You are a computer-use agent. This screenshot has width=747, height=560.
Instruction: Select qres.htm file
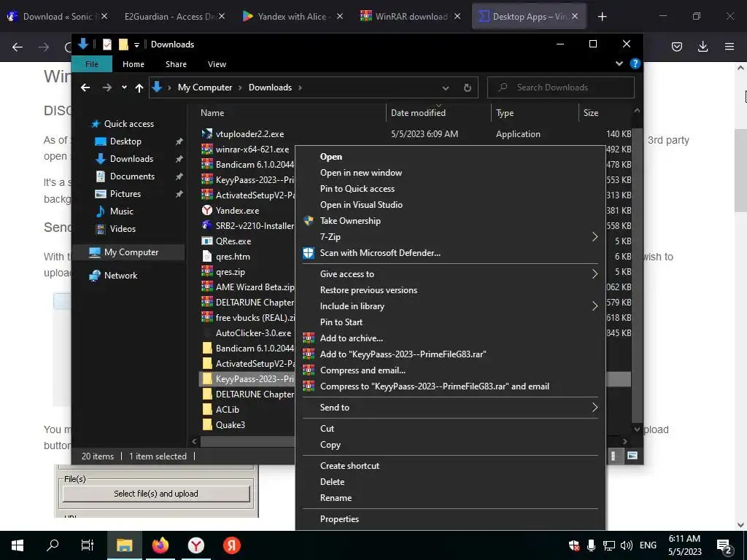click(x=233, y=257)
